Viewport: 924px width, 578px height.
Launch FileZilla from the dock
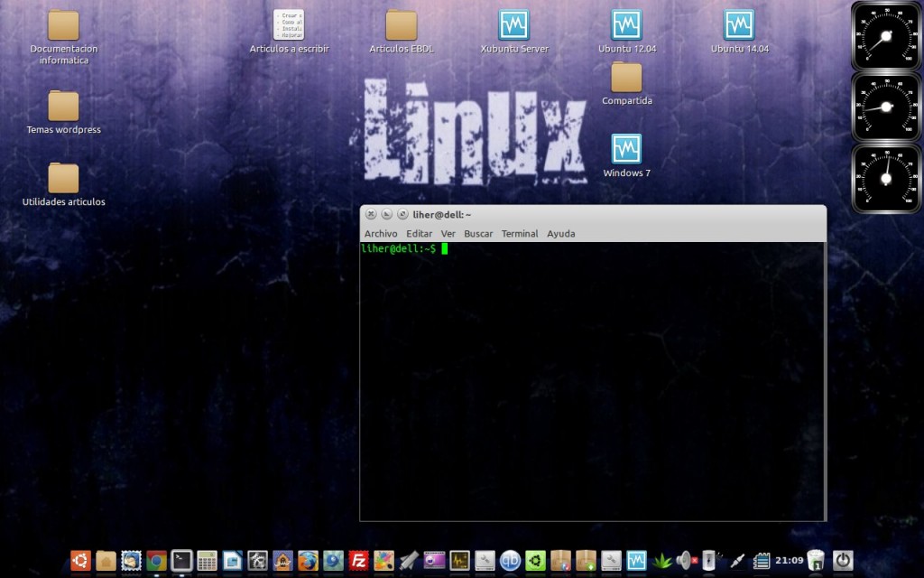tap(358, 561)
